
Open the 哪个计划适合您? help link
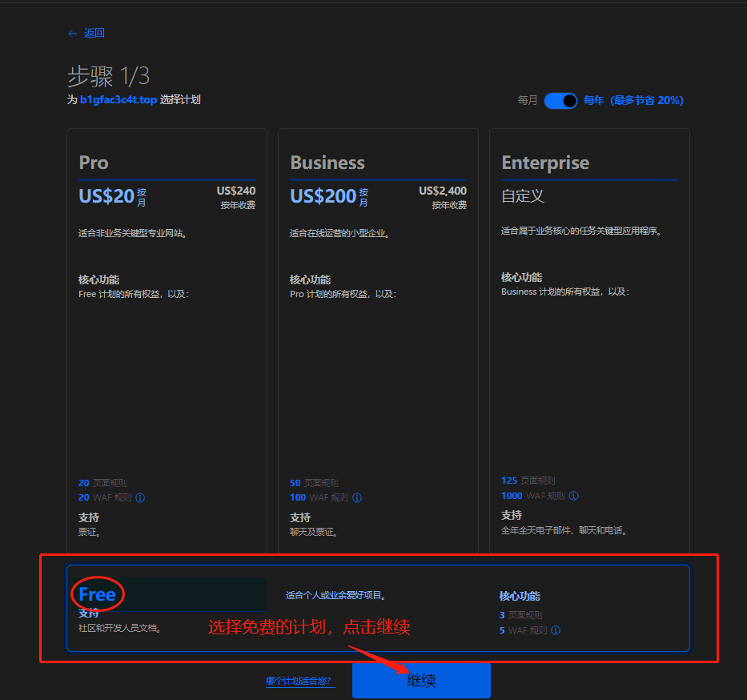click(300, 678)
